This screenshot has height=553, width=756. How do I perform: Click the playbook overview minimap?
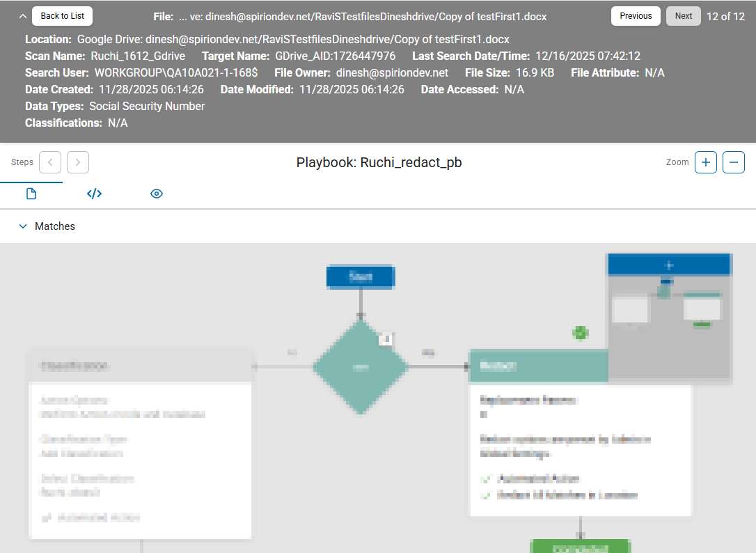point(669,318)
